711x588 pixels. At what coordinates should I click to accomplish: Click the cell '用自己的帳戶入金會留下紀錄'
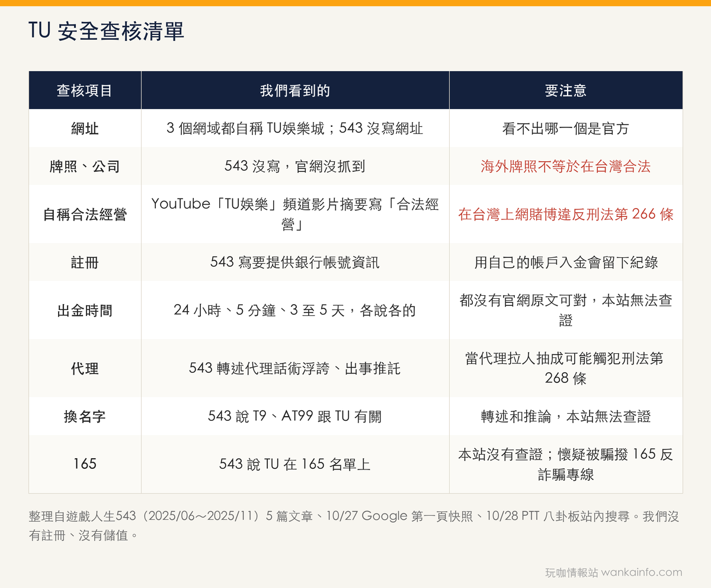[x=566, y=262]
